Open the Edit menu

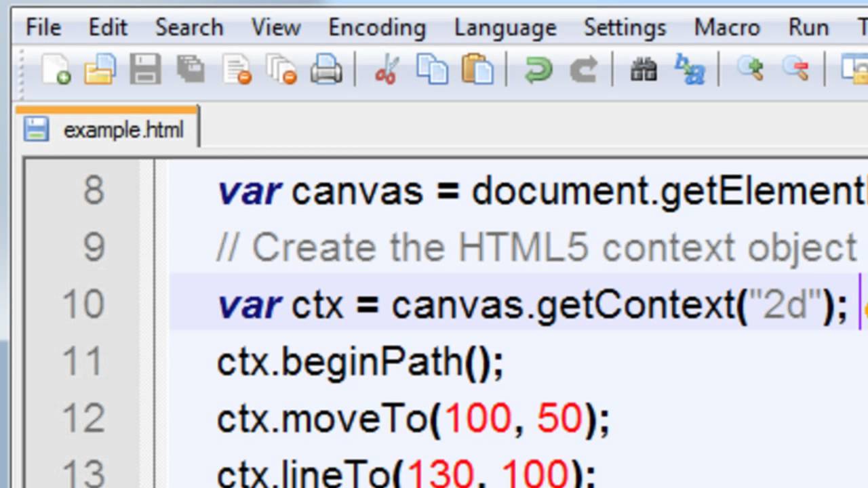point(108,27)
